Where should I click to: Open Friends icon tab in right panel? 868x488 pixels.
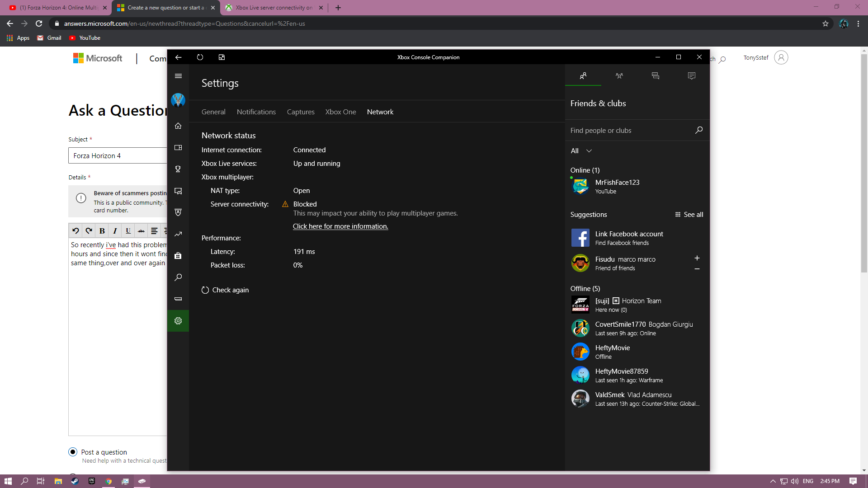click(x=583, y=76)
